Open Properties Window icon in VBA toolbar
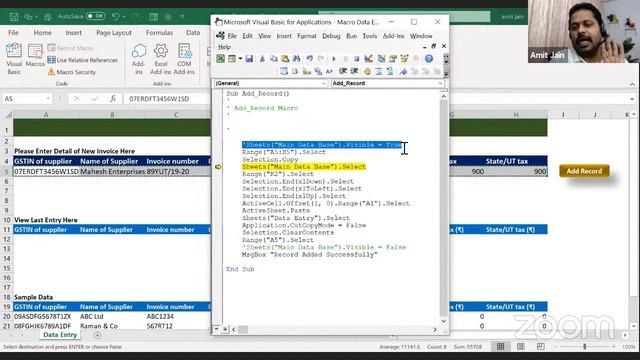This screenshot has height=360, width=640. pos(393,59)
